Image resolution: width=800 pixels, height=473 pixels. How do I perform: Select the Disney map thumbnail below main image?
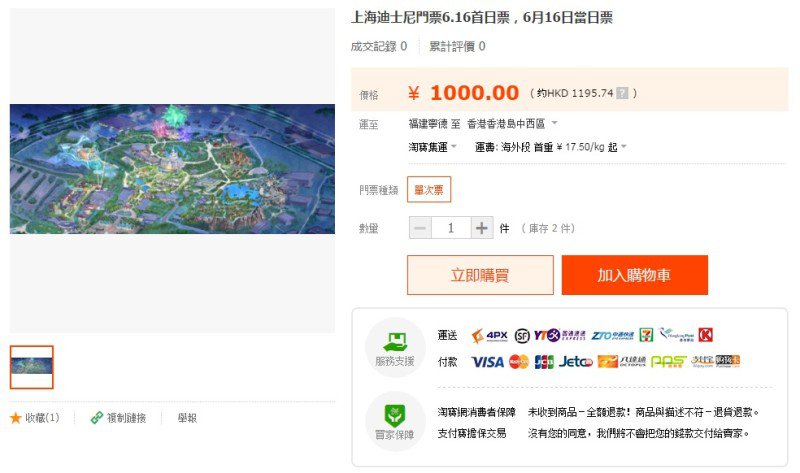(32, 367)
